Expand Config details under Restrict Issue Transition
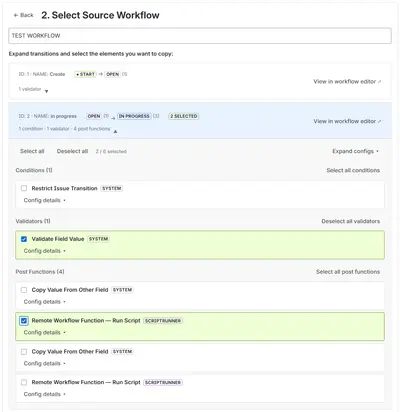 (44, 200)
